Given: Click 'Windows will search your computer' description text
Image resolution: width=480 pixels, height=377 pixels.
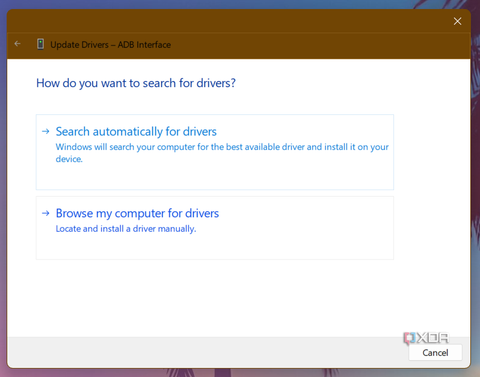Looking at the screenshot, I should pyautogui.click(x=222, y=153).
